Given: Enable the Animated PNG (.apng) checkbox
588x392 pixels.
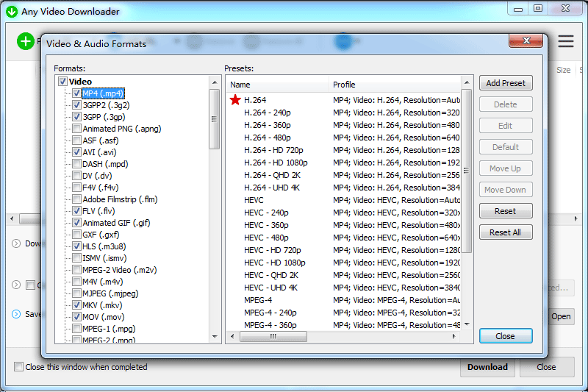Looking at the screenshot, I should coord(76,128).
